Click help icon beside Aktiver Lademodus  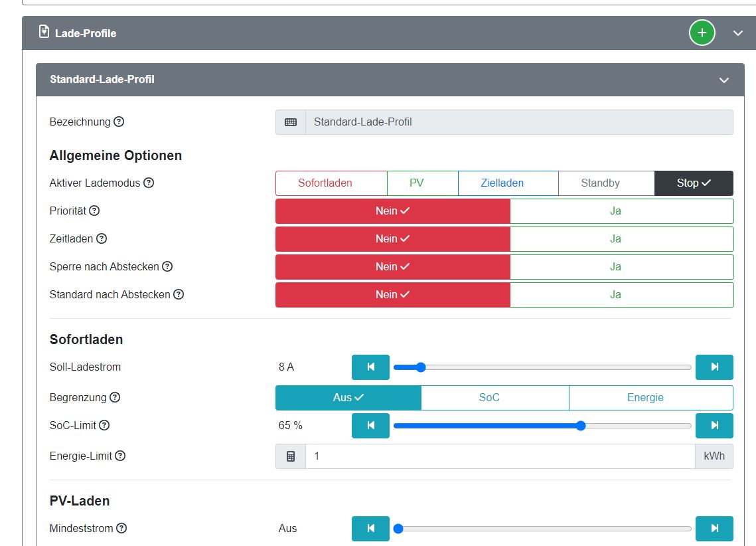pos(149,183)
